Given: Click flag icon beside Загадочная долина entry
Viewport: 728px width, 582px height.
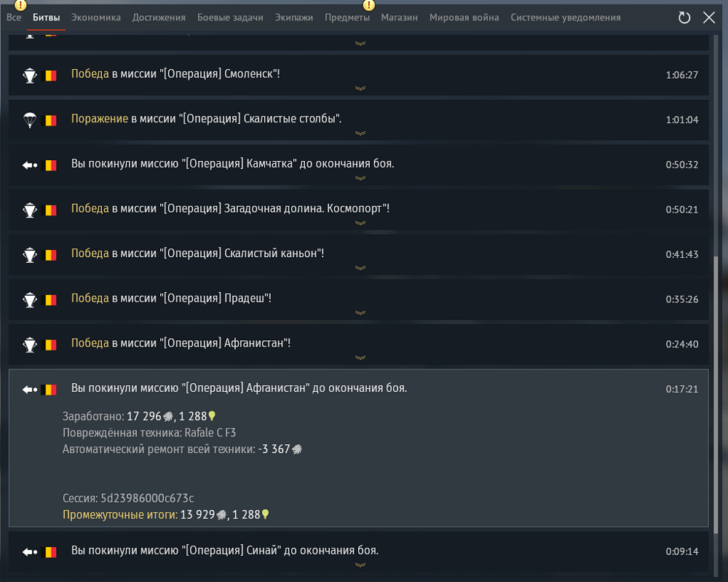Looking at the screenshot, I should (x=50, y=210).
